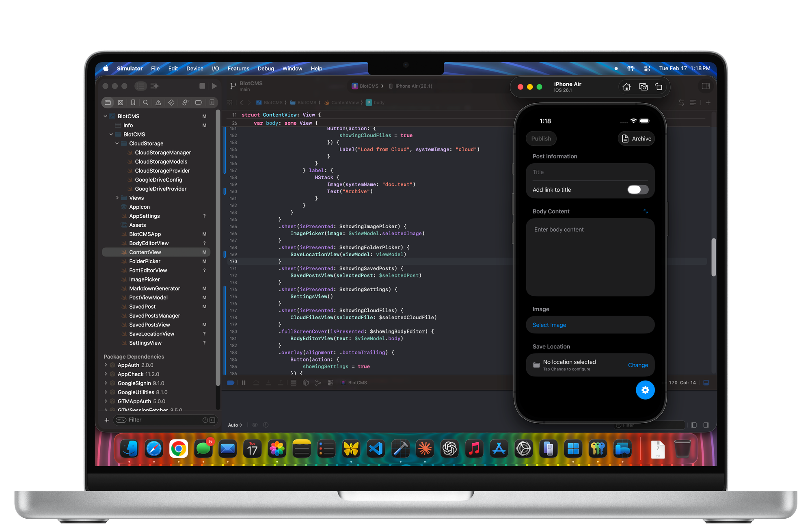Pause program execution in debug bar
The width and height of the screenshot is (812, 528).
coord(244,383)
